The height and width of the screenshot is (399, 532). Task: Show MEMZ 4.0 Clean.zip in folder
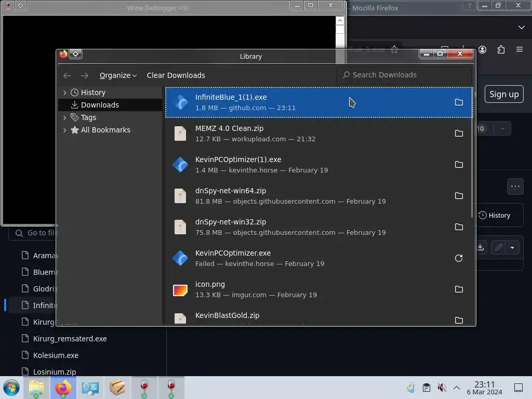pos(459,134)
